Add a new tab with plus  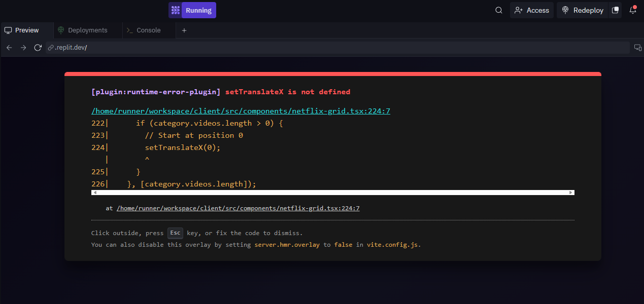click(x=184, y=30)
